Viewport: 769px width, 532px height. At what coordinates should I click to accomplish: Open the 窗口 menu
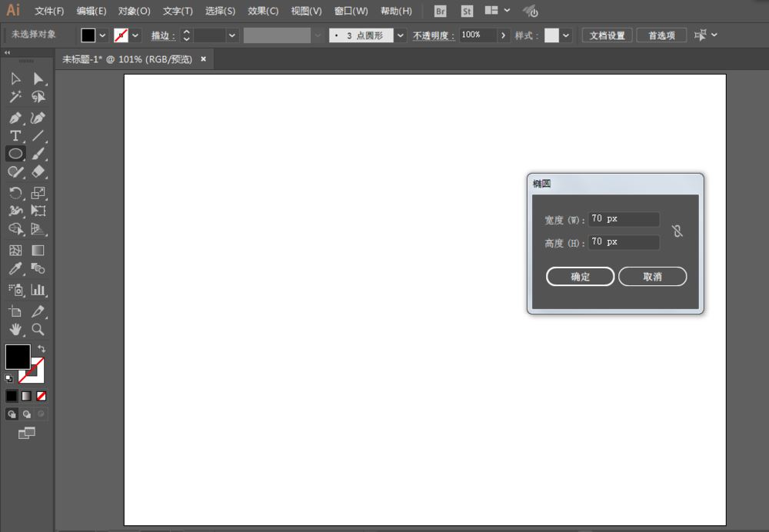pyautogui.click(x=351, y=11)
